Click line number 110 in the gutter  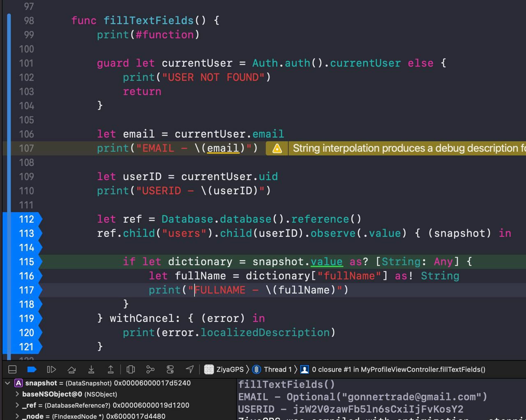(x=26, y=191)
